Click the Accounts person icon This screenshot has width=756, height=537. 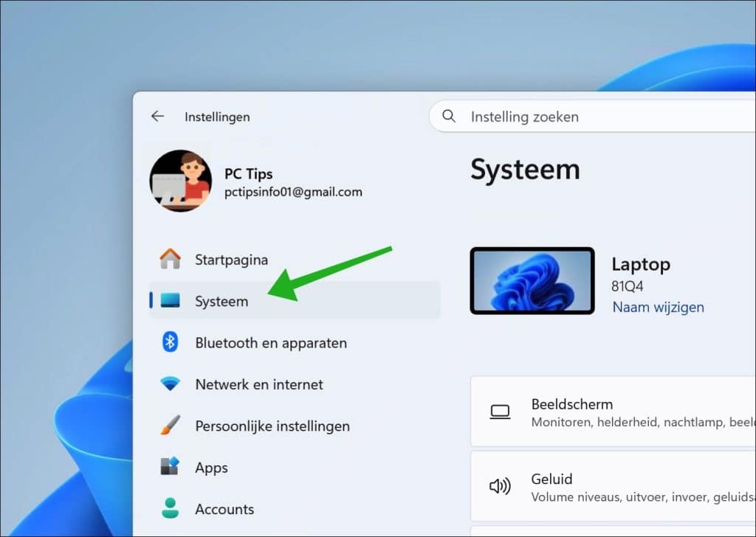pyautogui.click(x=170, y=508)
